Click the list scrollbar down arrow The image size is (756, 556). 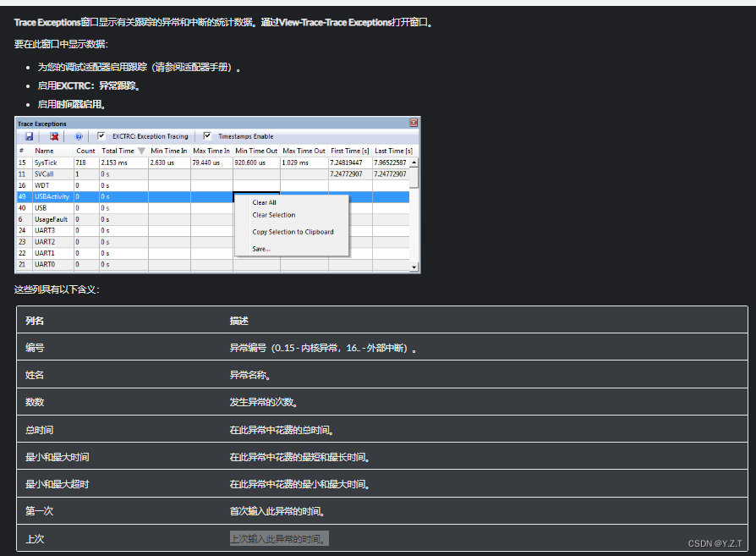click(x=414, y=267)
